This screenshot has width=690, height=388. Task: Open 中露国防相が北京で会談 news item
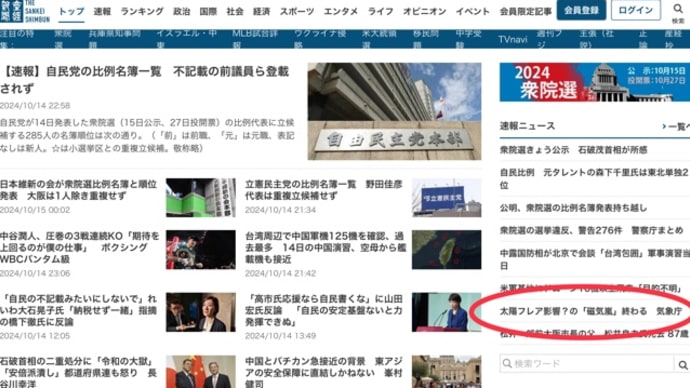click(595, 260)
